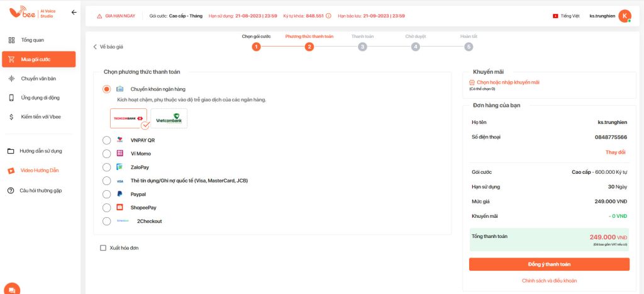
Task: Click the Vbee AI Voice Studio logo
Action: pyautogui.click(x=31, y=13)
